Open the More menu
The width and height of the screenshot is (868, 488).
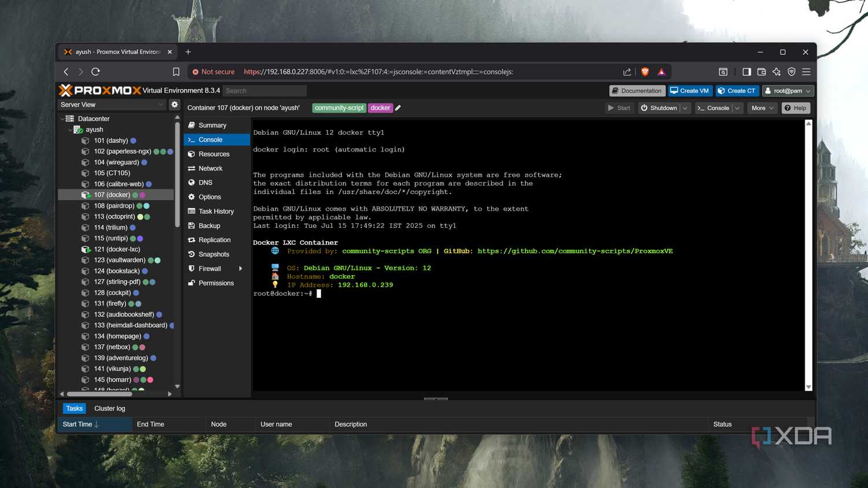(x=762, y=108)
